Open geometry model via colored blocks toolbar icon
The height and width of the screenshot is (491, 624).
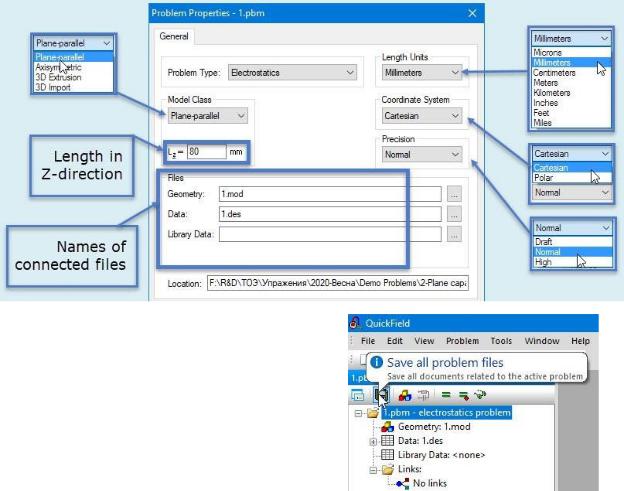(x=405, y=395)
